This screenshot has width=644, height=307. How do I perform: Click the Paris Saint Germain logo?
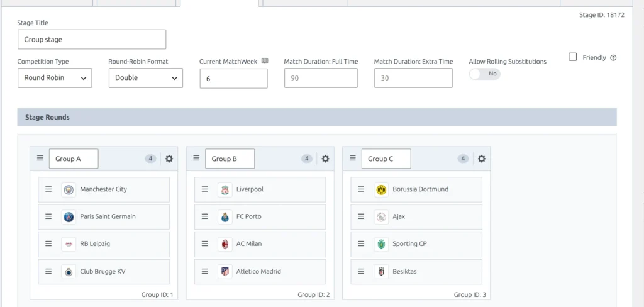[x=69, y=216]
